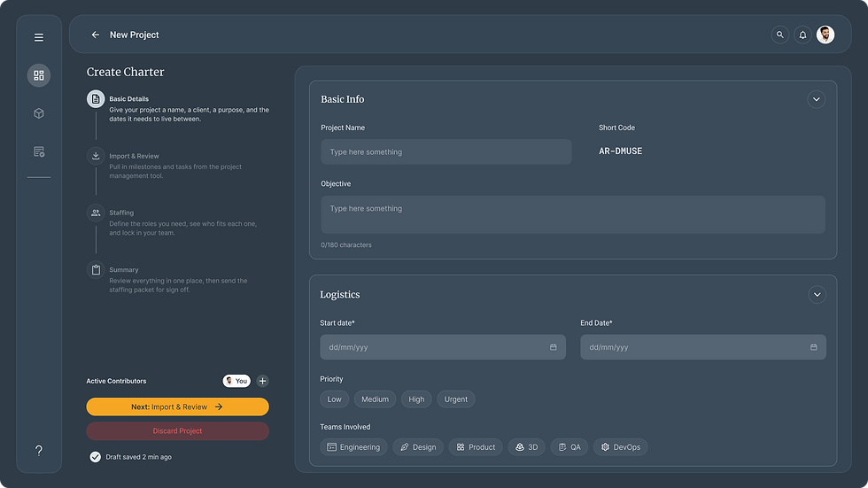Click the Summary step title
The image size is (868, 488).
pyautogui.click(x=124, y=270)
